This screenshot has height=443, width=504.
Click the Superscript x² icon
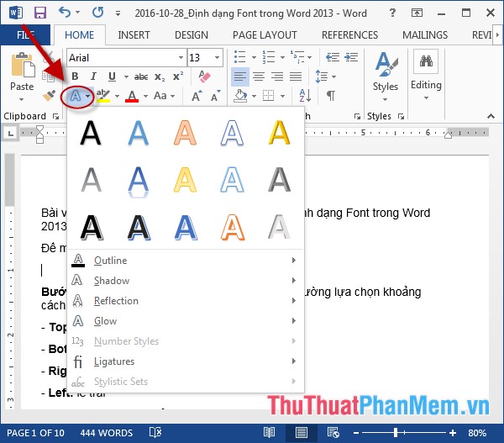point(178,76)
